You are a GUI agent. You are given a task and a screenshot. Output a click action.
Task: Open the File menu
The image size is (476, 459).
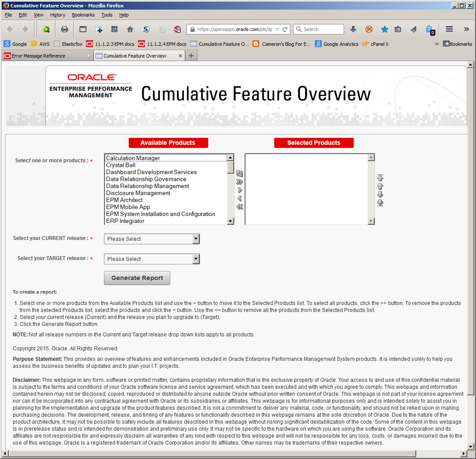[x=8, y=15]
